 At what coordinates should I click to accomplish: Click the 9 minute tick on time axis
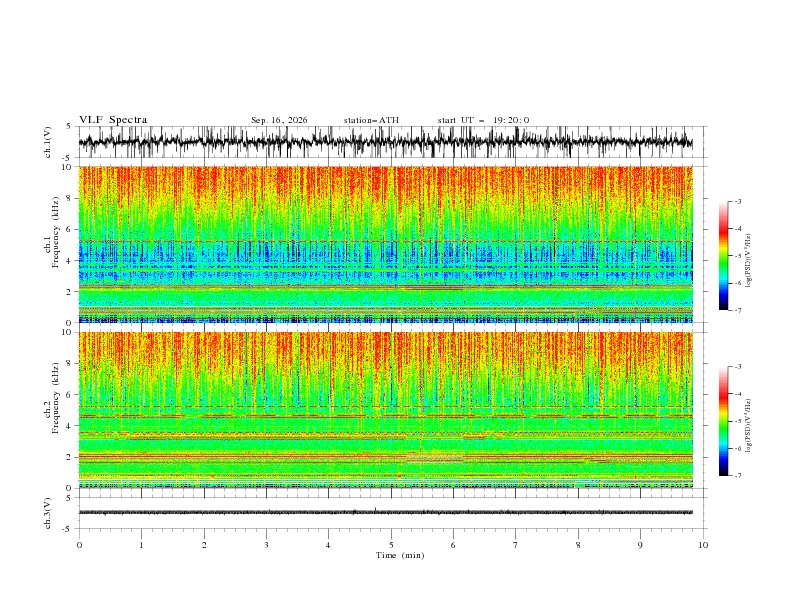pyautogui.click(x=640, y=545)
